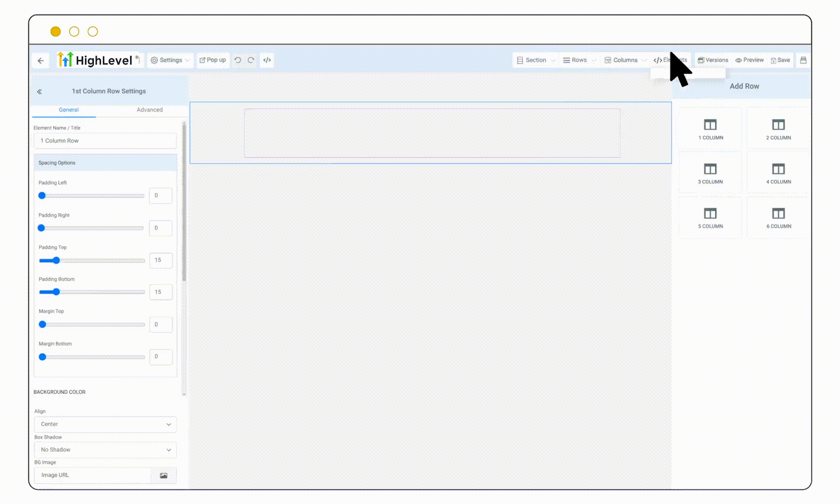Select the 4 Column row layout
This screenshot has height=504, width=840.
click(777, 173)
